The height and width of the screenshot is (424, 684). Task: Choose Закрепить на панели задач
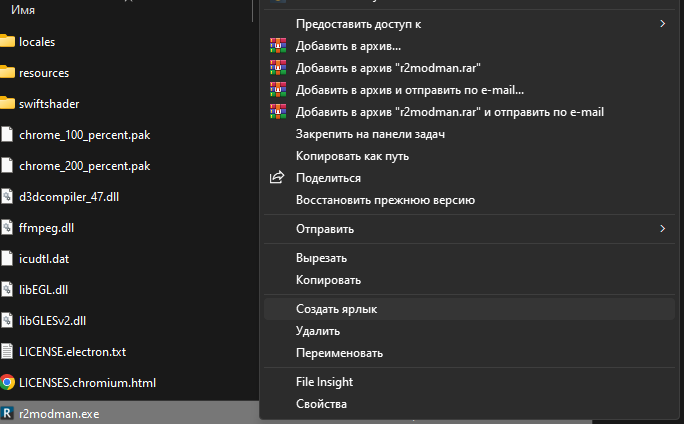(370, 134)
